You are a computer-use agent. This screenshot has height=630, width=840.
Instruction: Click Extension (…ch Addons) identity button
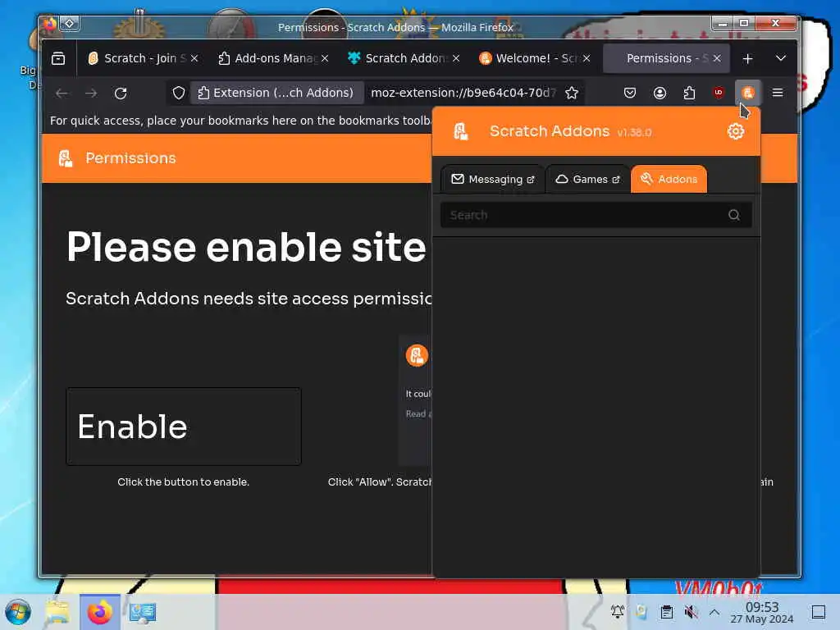point(277,93)
